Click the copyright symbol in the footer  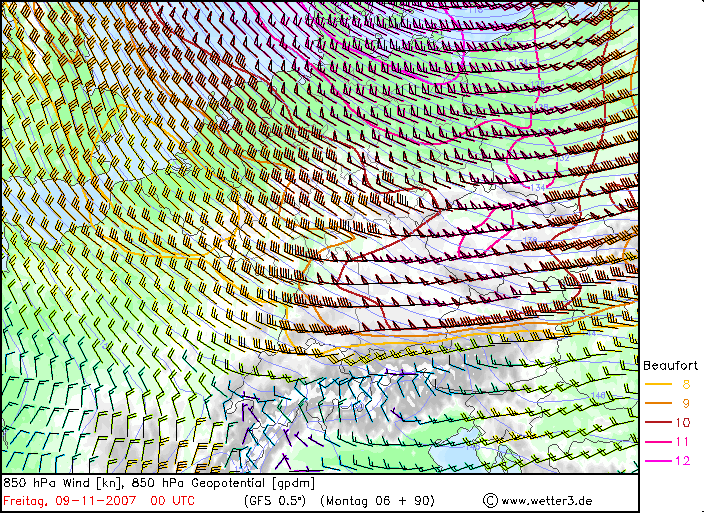tap(490, 499)
